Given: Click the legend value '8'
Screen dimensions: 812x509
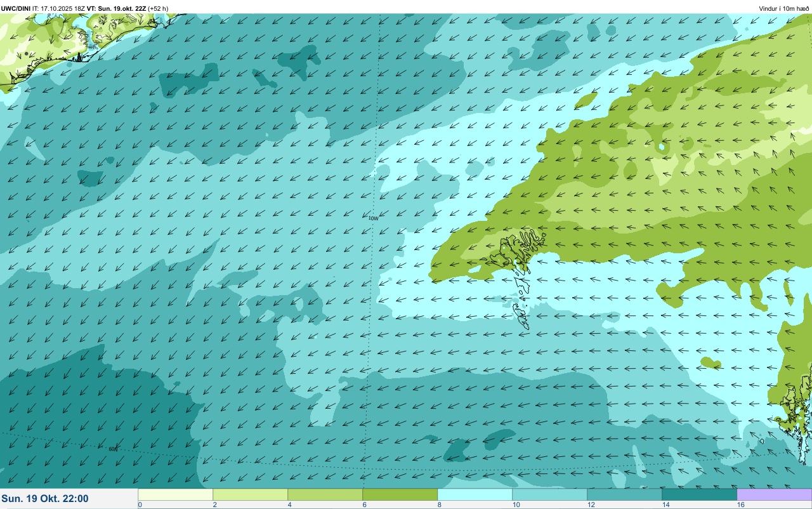Looking at the screenshot, I should tap(440, 505).
